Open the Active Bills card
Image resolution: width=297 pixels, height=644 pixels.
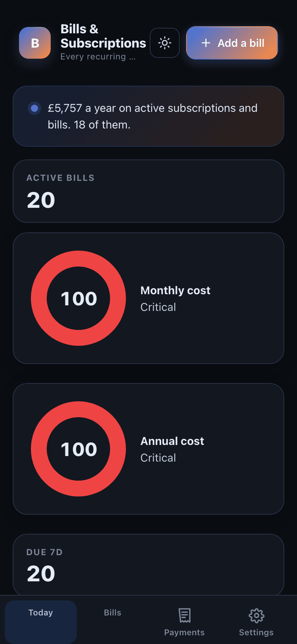point(148,191)
